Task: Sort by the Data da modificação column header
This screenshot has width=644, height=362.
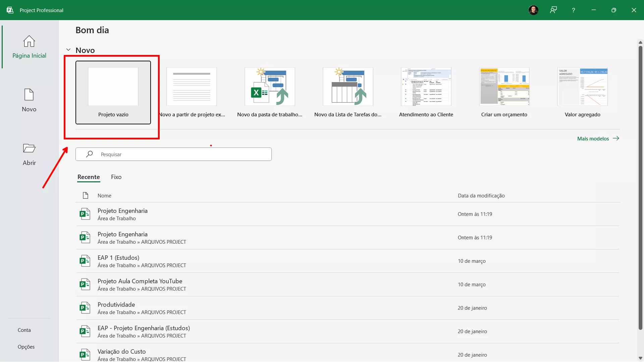Action: pyautogui.click(x=481, y=196)
